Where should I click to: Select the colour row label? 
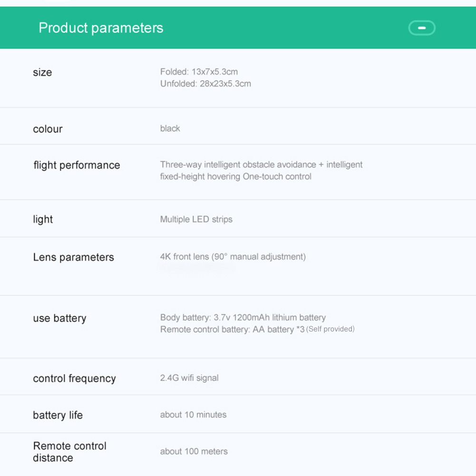(x=48, y=129)
